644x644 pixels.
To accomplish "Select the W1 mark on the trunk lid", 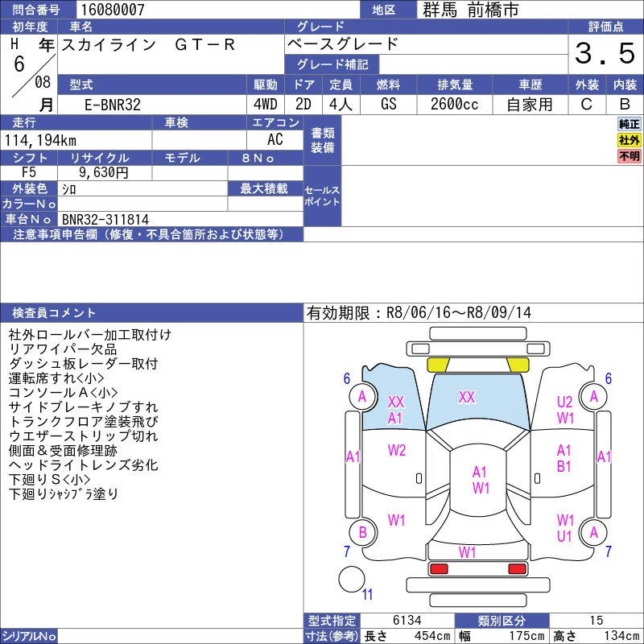I will (x=468, y=552).
